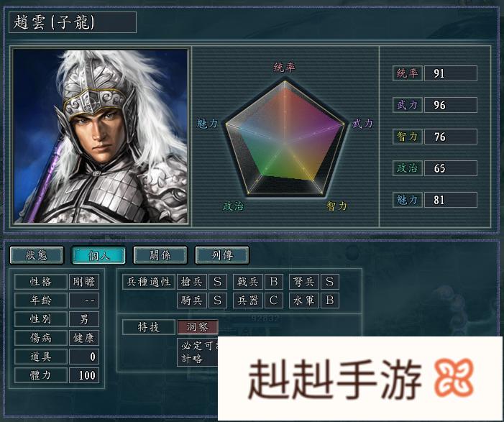This screenshot has height=422, width=504.
Task: Click the orange butterfly logo icon
Action: (x=454, y=377)
